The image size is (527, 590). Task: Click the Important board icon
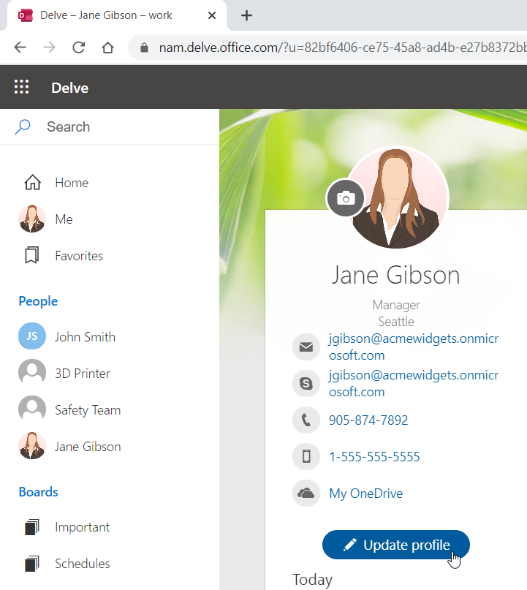coord(32,527)
